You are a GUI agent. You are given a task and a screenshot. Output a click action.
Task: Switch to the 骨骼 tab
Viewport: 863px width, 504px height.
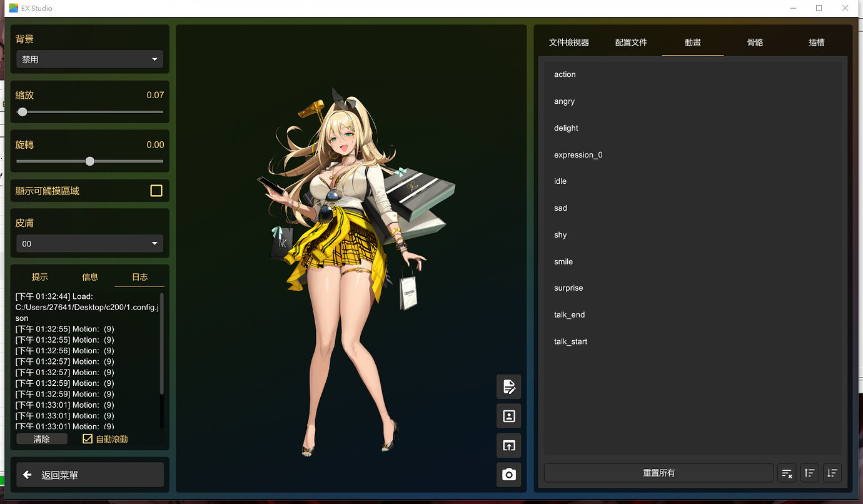coord(754,42)
